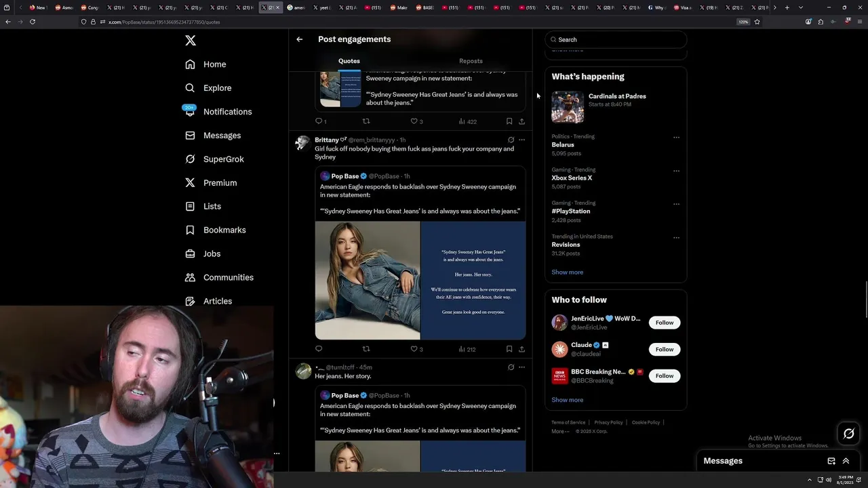
Task: Open Cardinals at Padres event
Action: pos(616,106)
